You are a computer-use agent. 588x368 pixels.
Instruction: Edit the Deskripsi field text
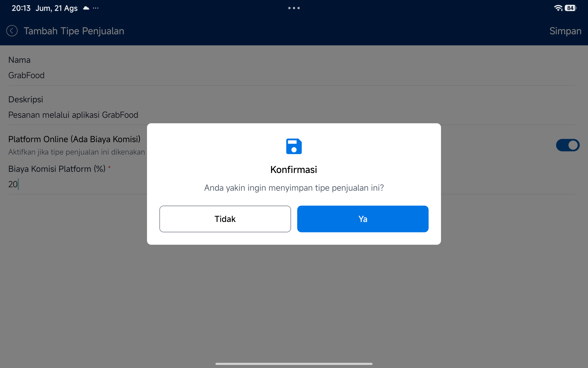click(x=292, y=115)
